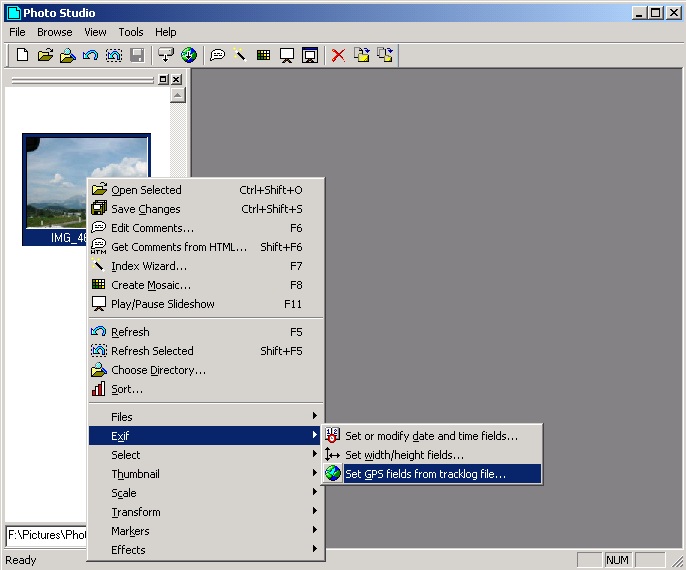Open the Browse menu
The width and height of the screenshot is (686, 570).
coord(55,32)
